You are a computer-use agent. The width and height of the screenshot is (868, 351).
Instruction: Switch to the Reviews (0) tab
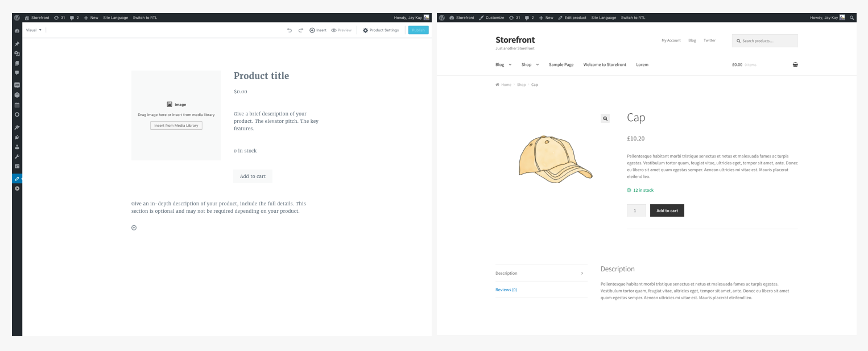(506, 290)
